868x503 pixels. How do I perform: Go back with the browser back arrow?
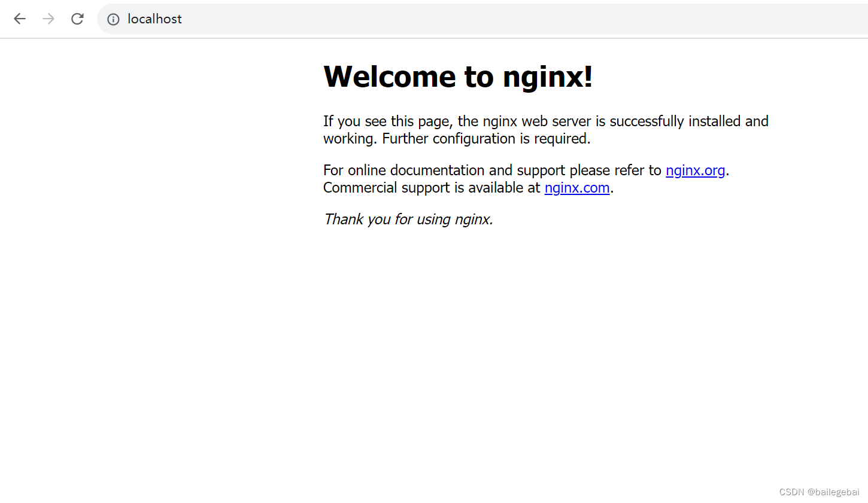coord(20,19)
